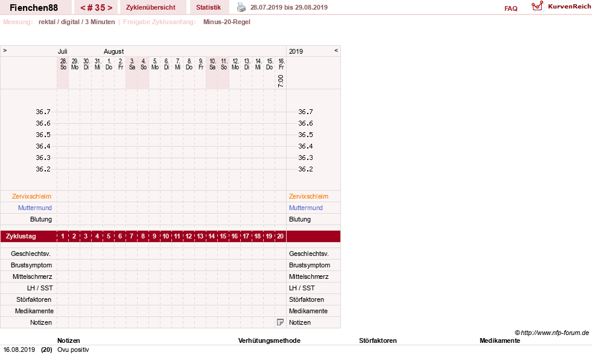
Task: Click the date 10. Sa in the header
Action: click(x=212, y=64)
